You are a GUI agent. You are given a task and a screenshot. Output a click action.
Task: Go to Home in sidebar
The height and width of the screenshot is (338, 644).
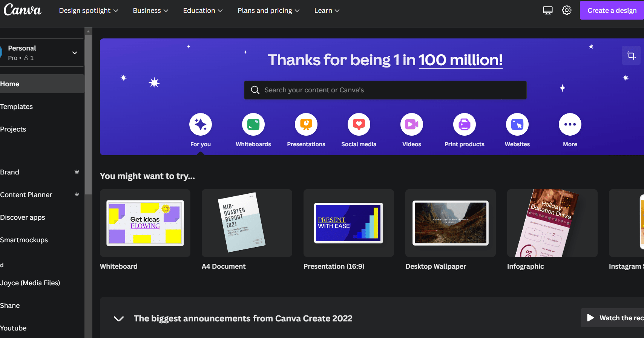(42, 84)
